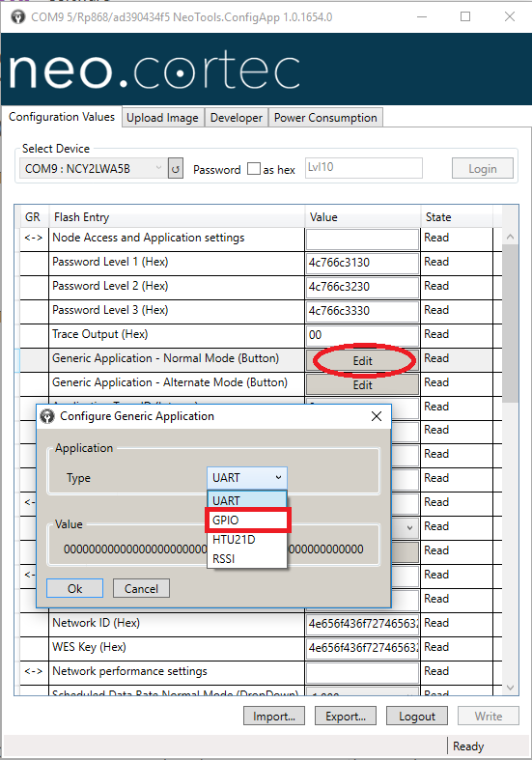Choose RSSI in the Type list
Image resolution: width=532 pixels, height=760 pixels.
pos(247,559)
